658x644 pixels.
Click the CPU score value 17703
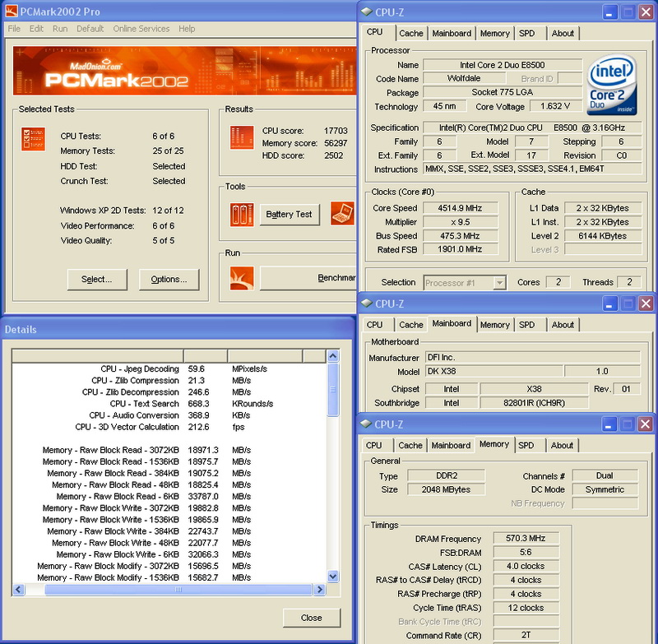(x=336, y=131)
